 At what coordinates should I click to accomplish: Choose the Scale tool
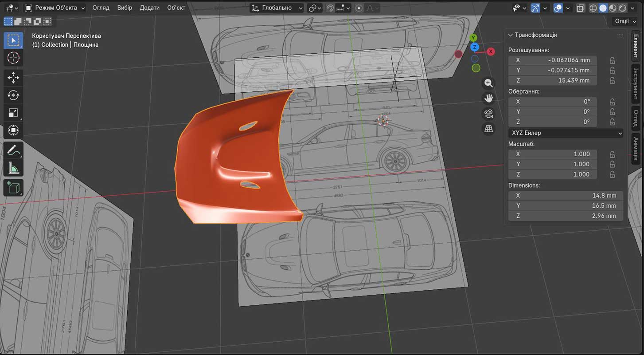tap(13, 113)
